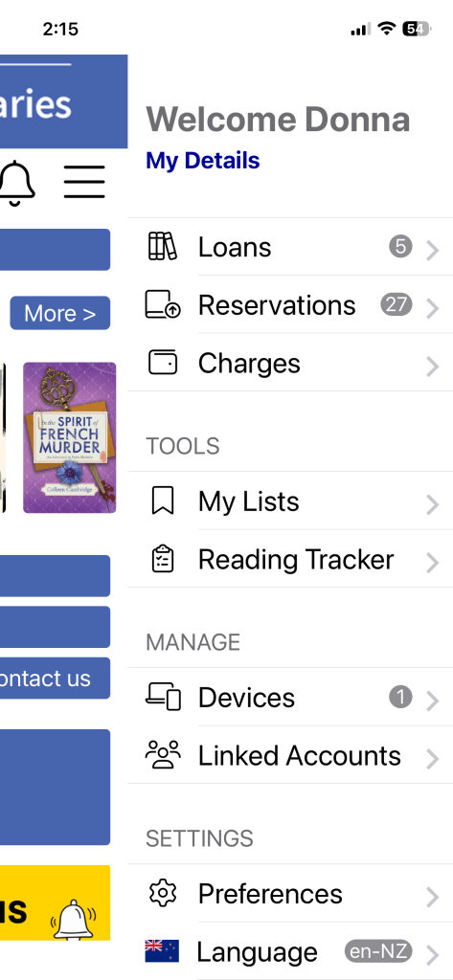Open the Spirit of French Murder cover

coord(70,437)
